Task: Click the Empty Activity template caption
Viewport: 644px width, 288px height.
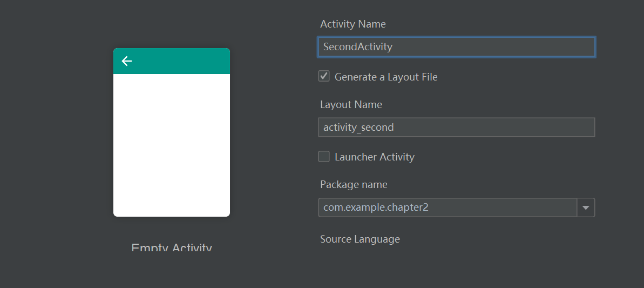Action: point(172,247)
